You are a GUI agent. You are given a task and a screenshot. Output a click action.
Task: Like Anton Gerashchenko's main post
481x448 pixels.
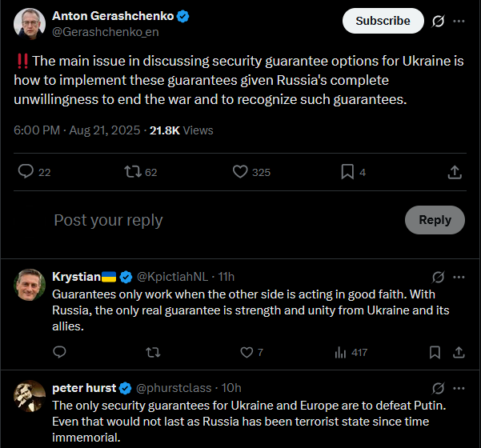240,171
